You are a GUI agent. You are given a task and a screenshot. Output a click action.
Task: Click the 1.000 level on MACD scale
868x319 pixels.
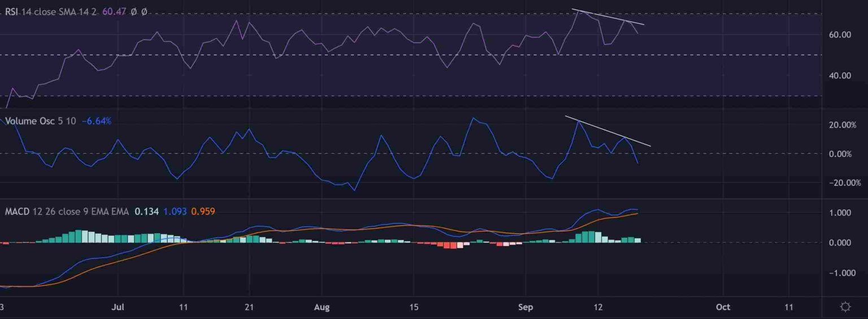(839, 213)
